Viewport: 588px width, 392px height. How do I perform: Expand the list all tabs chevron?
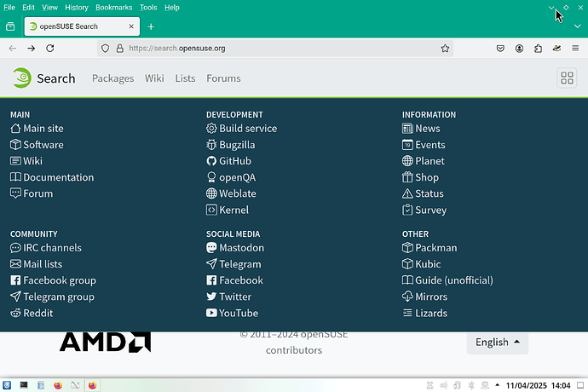pos(578,26)
